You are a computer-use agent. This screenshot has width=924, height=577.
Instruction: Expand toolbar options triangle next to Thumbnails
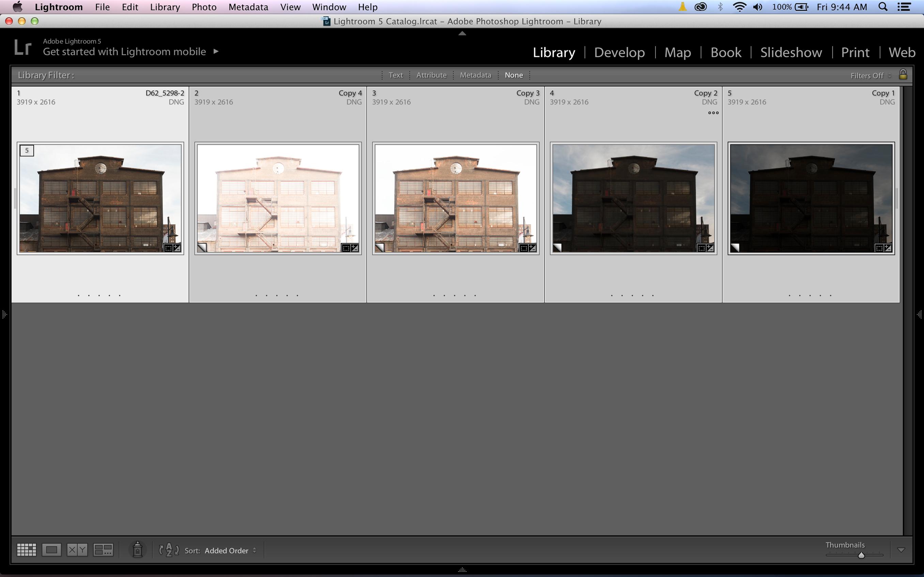click(x=901, y=550)
